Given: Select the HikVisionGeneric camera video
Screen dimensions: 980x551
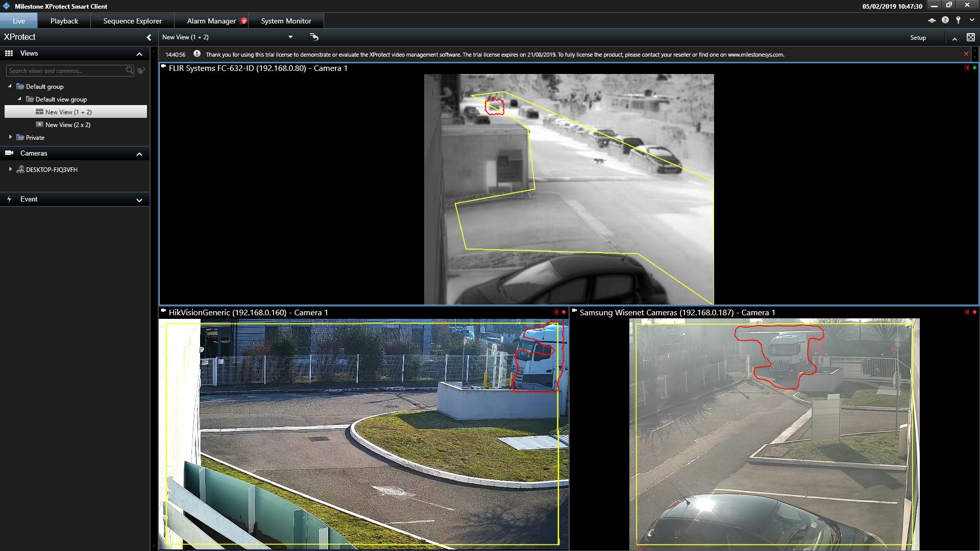Looking at the screenshot, I should point(363,434).
